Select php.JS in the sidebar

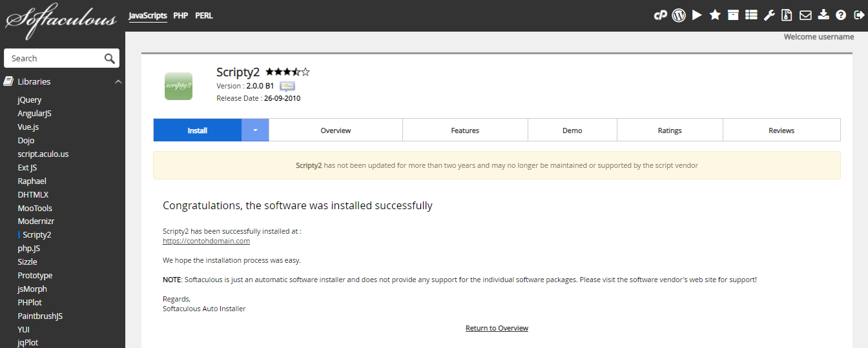tap(30, 249)
